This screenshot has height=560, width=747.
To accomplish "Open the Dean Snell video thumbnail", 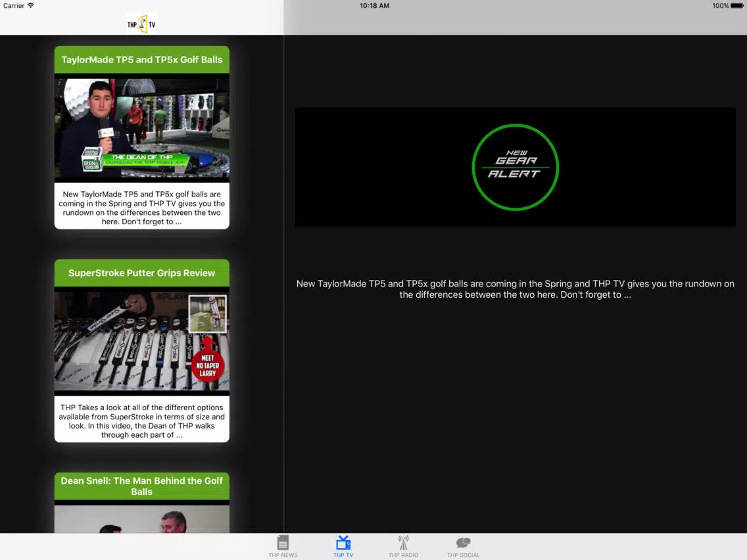I will [x=142, y=519].
